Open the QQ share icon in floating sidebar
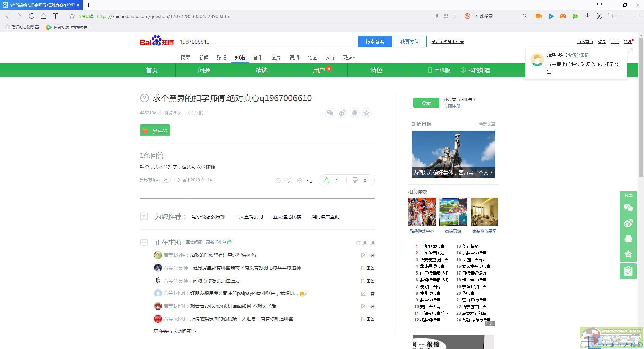Image resolution: width=644 pixels, height=349 pixels. click(628, 238)
